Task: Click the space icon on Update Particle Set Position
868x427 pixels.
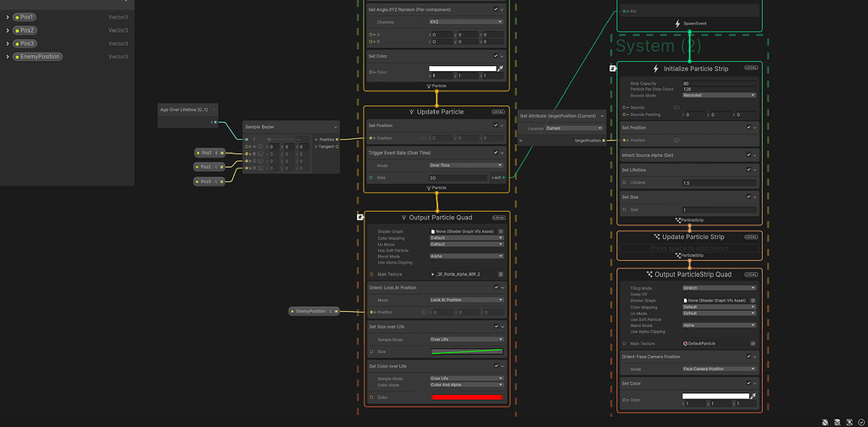Action: (424, 138)
